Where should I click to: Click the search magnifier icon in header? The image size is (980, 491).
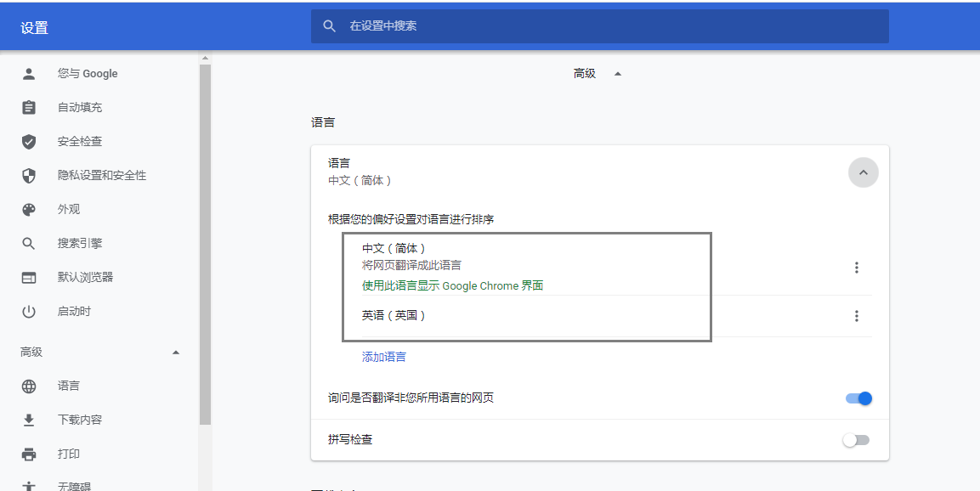click(330, 26)
